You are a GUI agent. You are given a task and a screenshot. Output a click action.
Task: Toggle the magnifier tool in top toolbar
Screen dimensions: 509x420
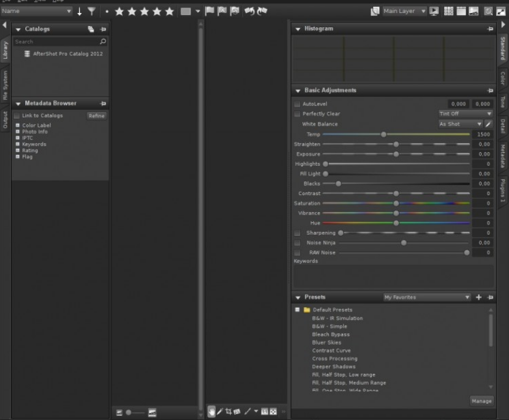488,11
